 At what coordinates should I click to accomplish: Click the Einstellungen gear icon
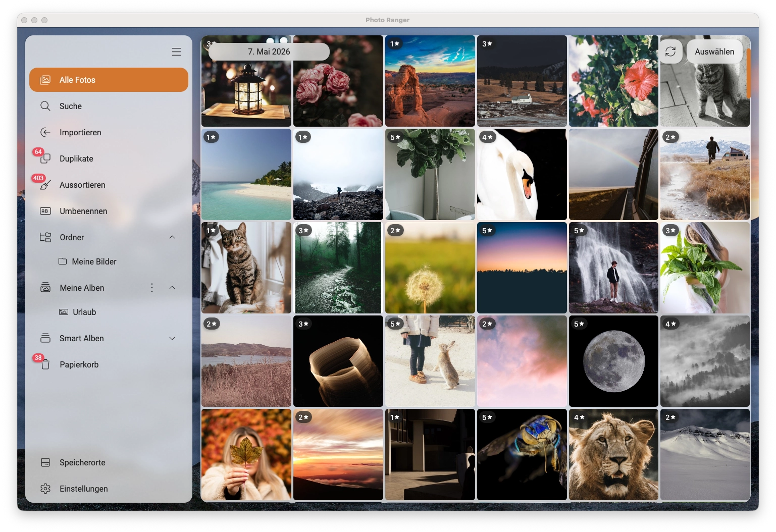click(45, 489)
